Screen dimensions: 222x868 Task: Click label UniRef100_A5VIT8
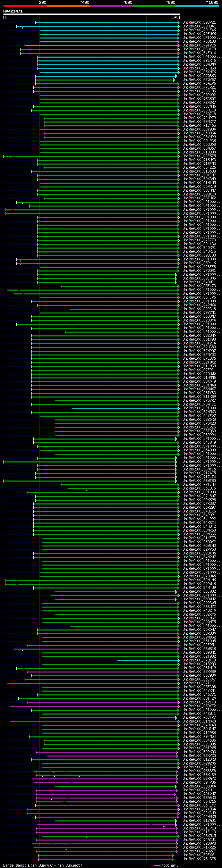199,702
